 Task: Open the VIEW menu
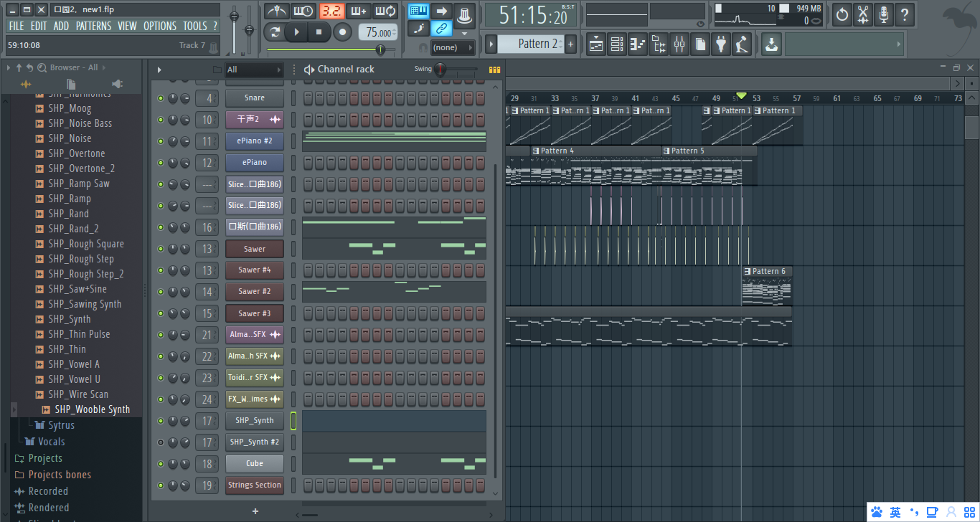click(x=127, y=26)
